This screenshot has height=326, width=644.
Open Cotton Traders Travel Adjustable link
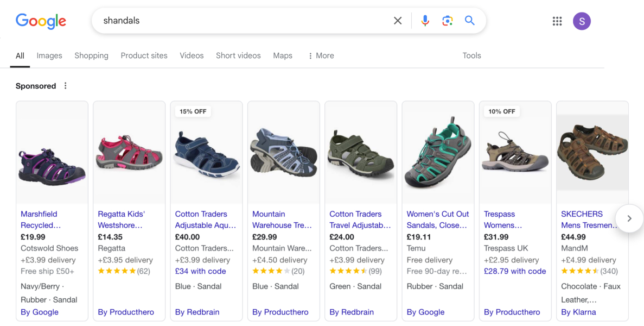[360, 220]
